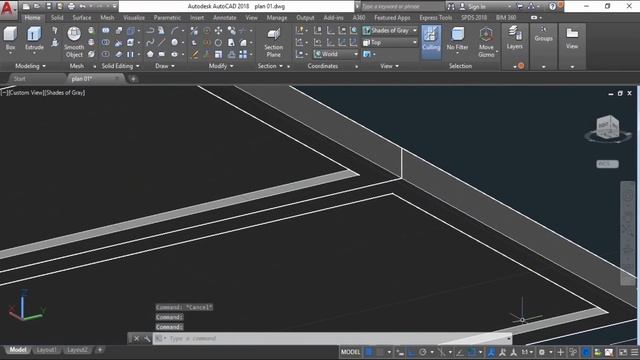The image size is (640, 360).
Task: Select the Line draw tool
Action: click(x=162, y=42)
